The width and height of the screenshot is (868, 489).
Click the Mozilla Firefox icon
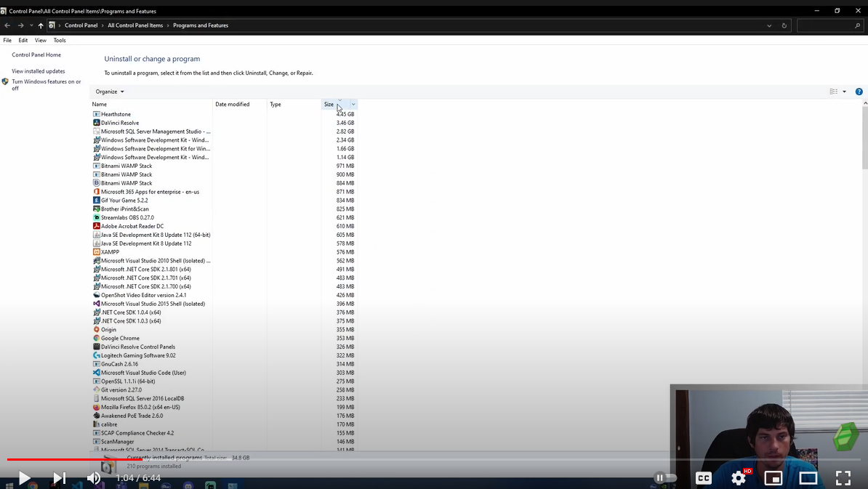point(96,407)
